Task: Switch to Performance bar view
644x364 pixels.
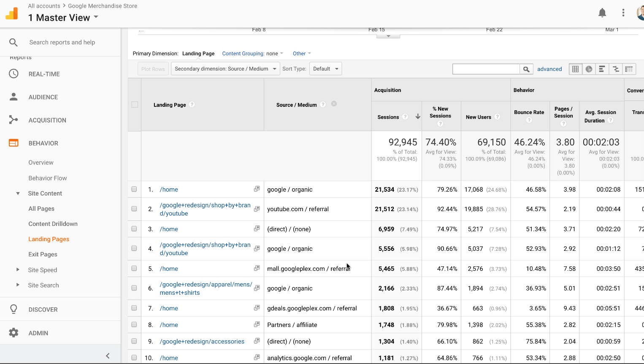Action: 602,69
